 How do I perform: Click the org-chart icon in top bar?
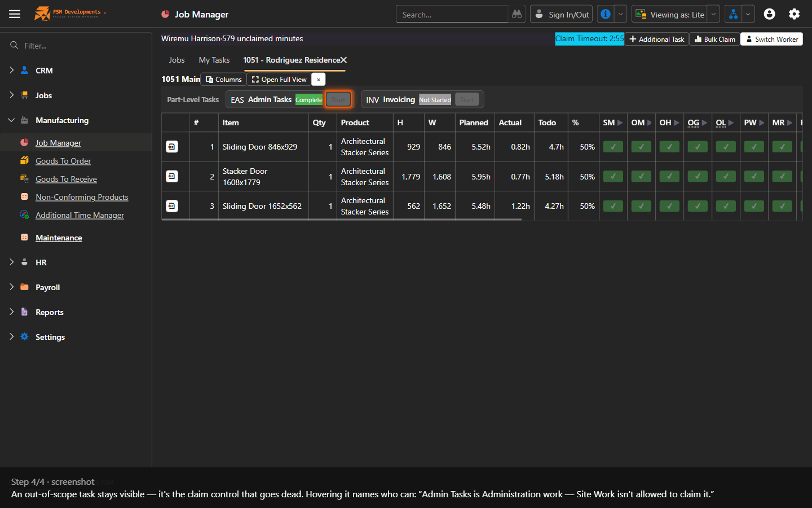733,14
